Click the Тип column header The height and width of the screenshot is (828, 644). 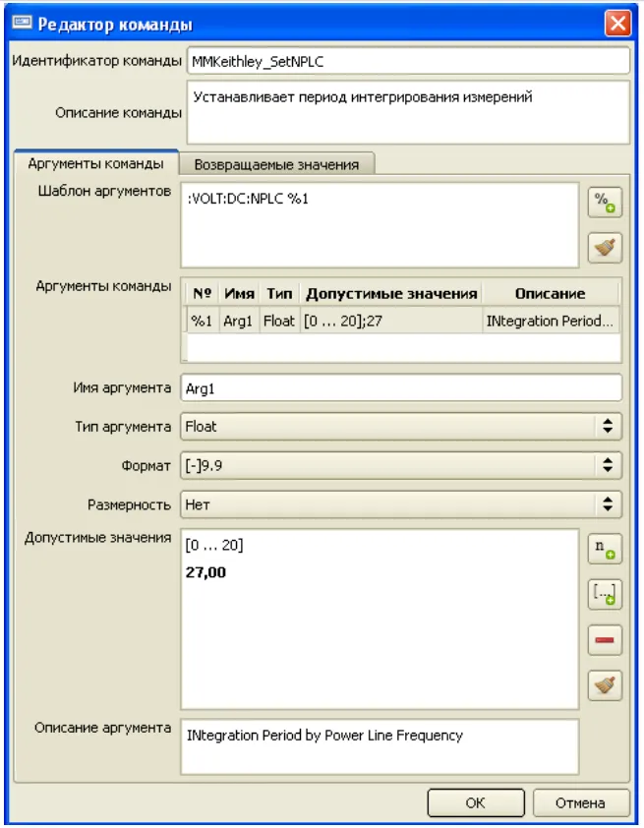click(x=279, y=293)
